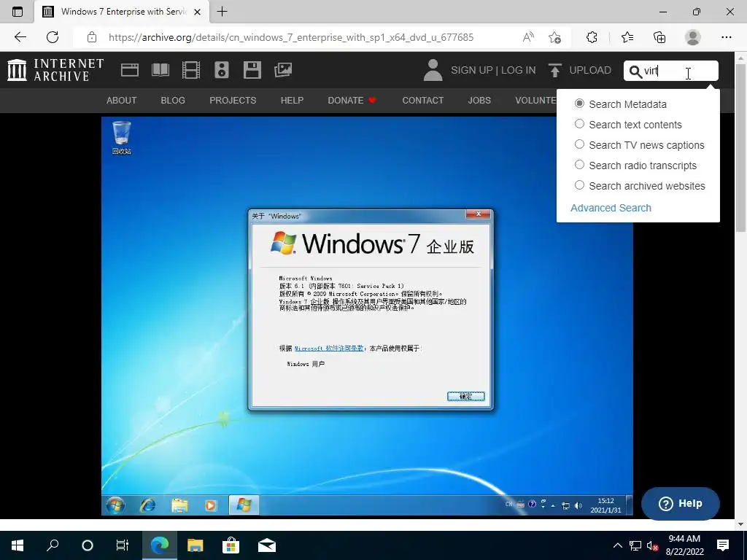Click the Windows 7 screenshot image
The image size is (747, 560).
point(367,316)
